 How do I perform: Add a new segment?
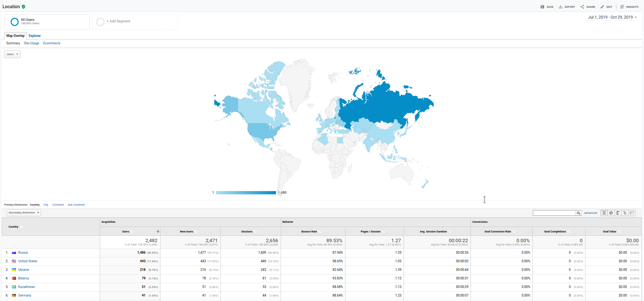click(x=135, y=22)
